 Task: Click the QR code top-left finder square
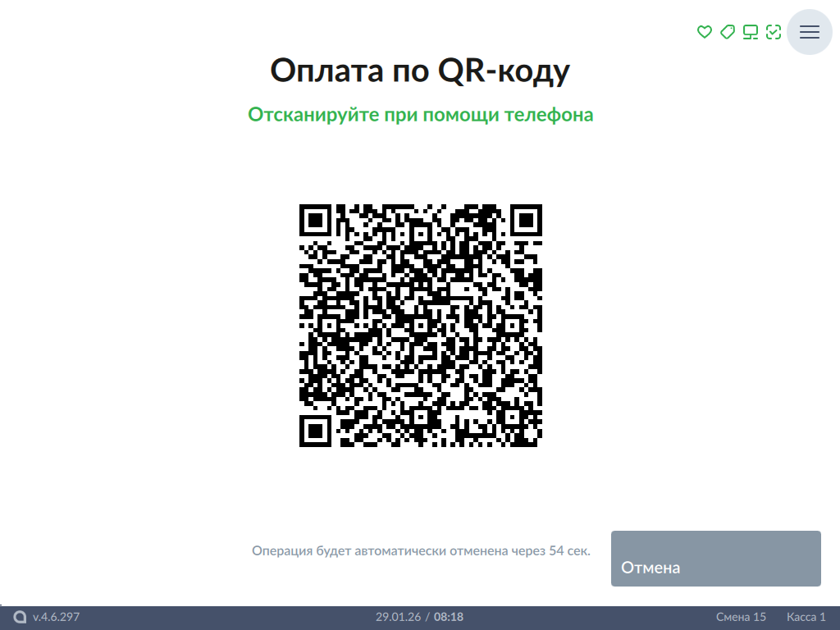pos(315,220)
